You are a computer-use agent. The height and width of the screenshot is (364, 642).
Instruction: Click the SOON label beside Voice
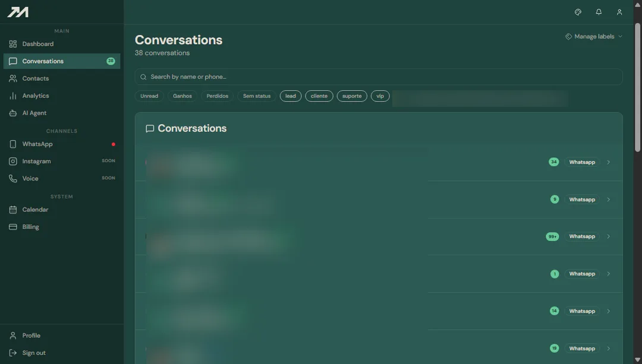point(108,178)
